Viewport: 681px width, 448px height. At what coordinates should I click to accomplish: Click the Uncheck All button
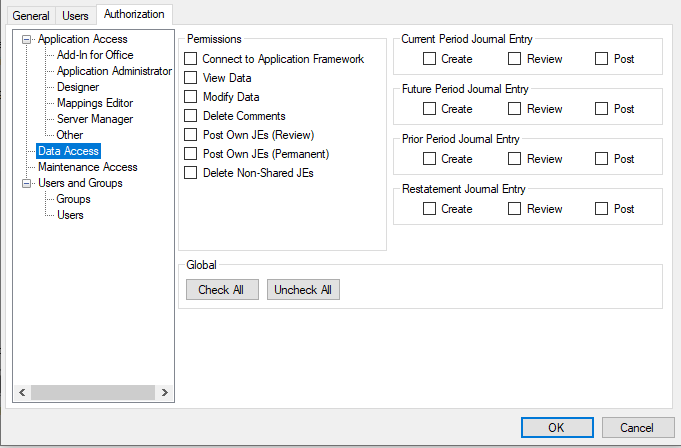(x=303, y=290)
